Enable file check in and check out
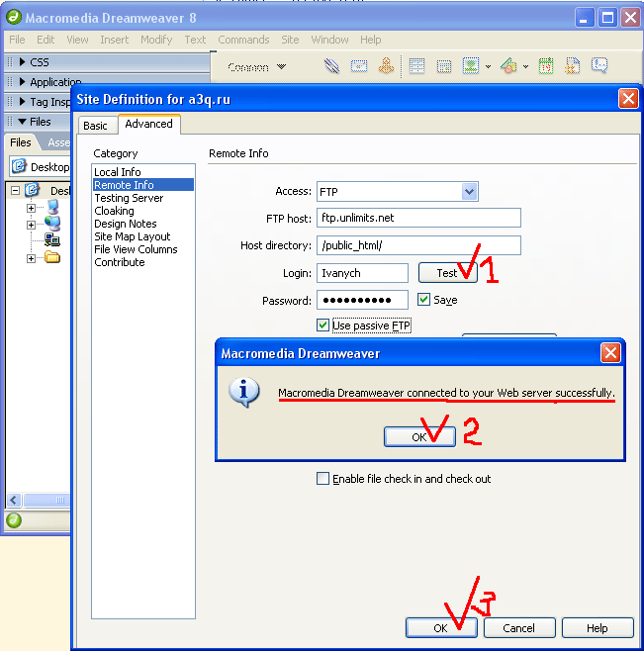This screenshot has height=651, width=644. [322, 478]
